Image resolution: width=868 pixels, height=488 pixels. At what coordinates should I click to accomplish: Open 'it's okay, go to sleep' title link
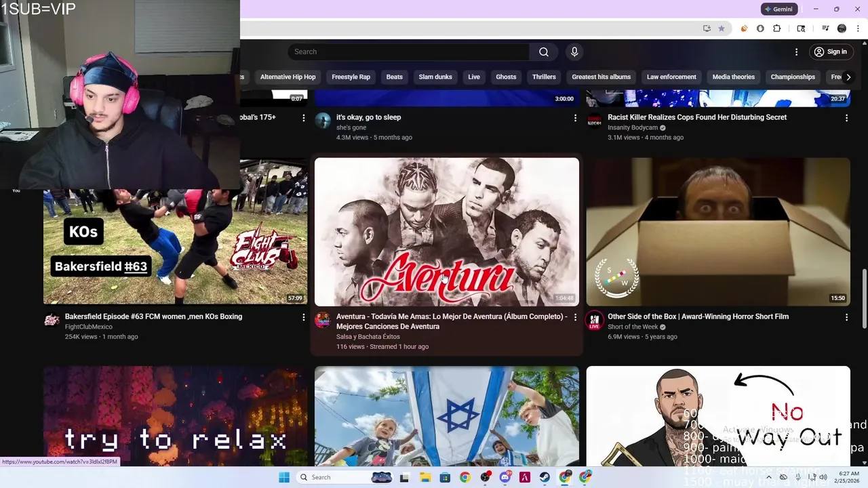(x=368, y=117)
